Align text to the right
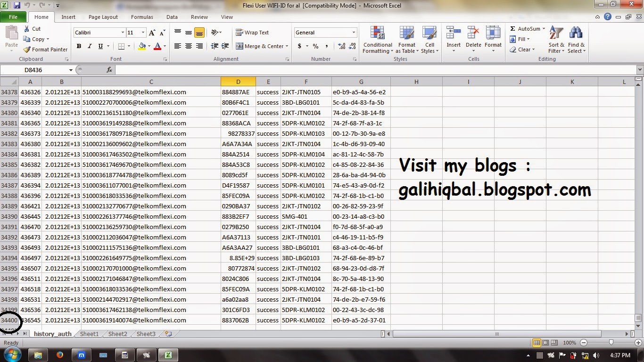The height and width of the screenshot is (362, 644). pyautogui.click(x=199, y=46)
